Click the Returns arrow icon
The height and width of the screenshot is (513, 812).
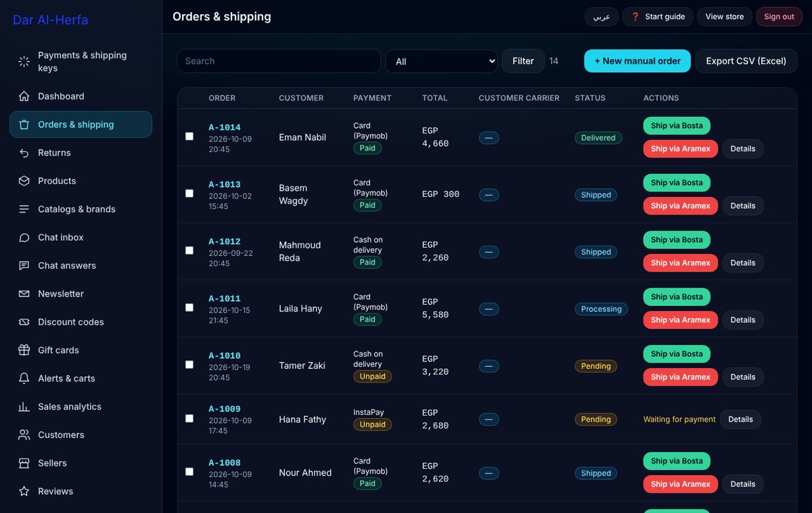(x=24, y=153)
